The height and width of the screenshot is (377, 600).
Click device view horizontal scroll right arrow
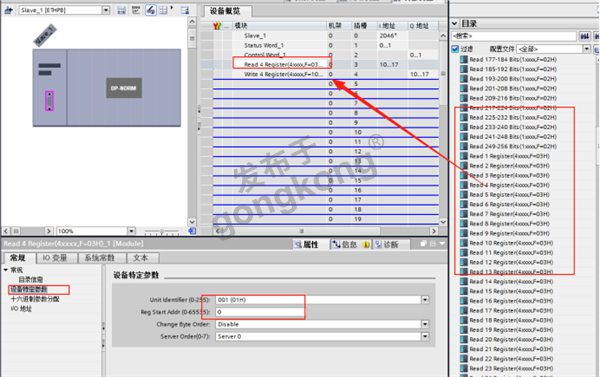tap(49, 231)
